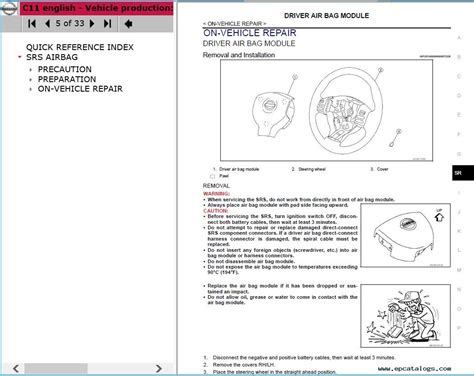The image size is (474, 376).
Task: Click the '5 of 33' page indicator
Action: 70,23
